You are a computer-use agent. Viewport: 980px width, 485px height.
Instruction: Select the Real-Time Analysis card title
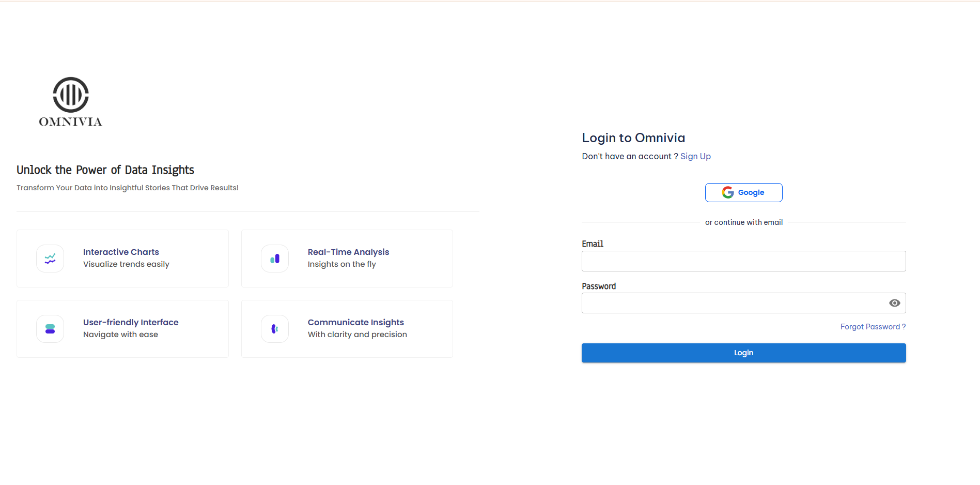click(348, 252)
